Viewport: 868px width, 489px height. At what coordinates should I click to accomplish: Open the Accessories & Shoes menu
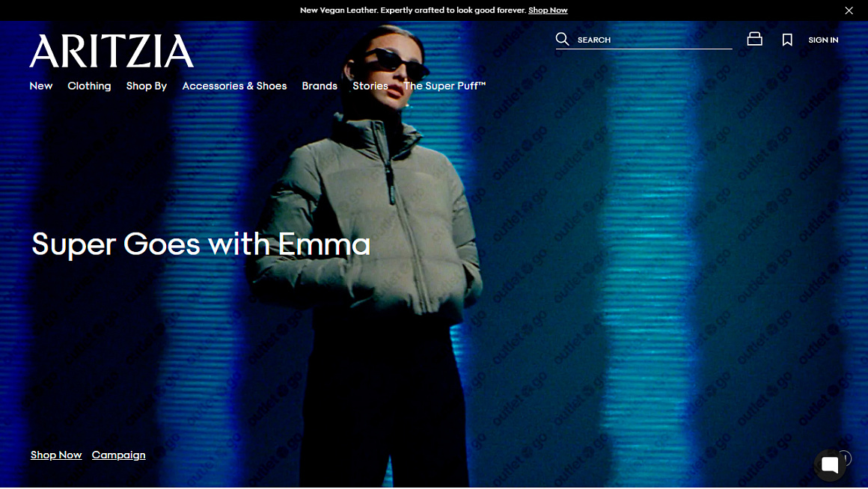tap(235, 86)
